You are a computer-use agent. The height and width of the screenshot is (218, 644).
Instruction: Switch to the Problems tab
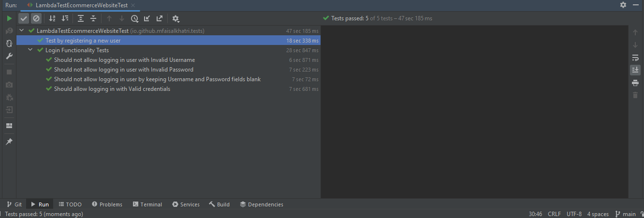click(107, 204)
